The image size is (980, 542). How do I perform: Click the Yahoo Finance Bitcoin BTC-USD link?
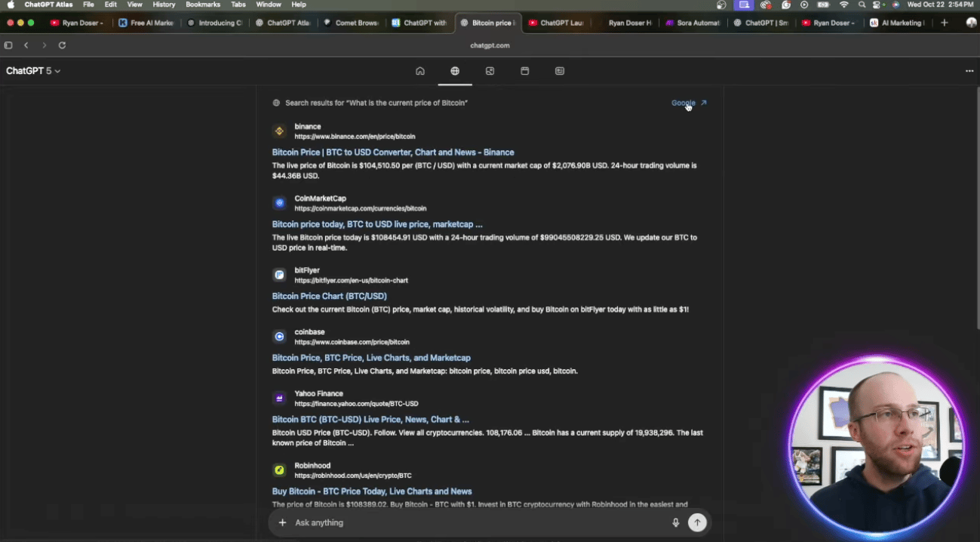click(x=370, y=420)
